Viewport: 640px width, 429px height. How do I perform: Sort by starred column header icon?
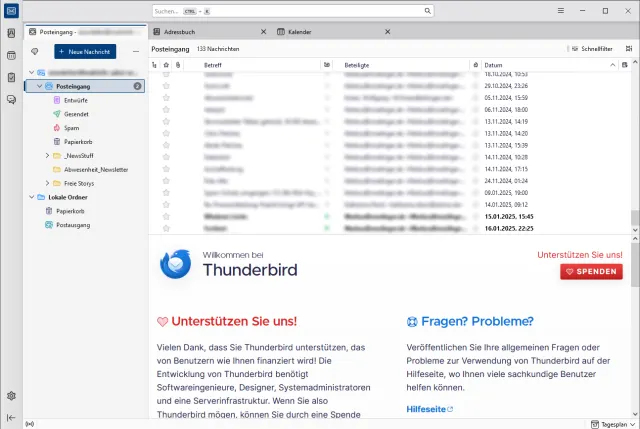pyautogui.click(x=166, y=65)
